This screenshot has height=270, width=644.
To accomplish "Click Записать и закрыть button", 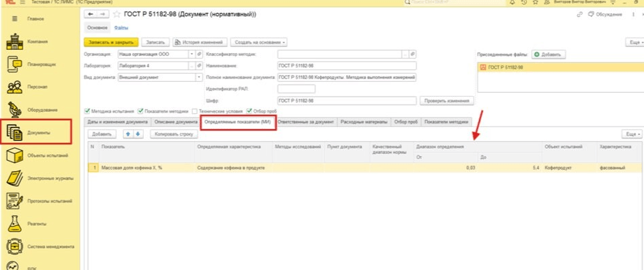I will point(111,42).
